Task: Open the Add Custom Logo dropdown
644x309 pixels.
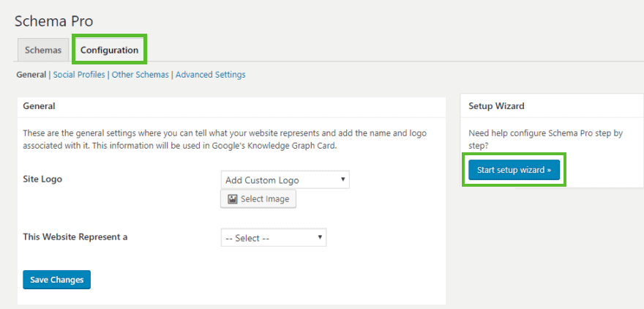Action: click(x=285, y=180)
